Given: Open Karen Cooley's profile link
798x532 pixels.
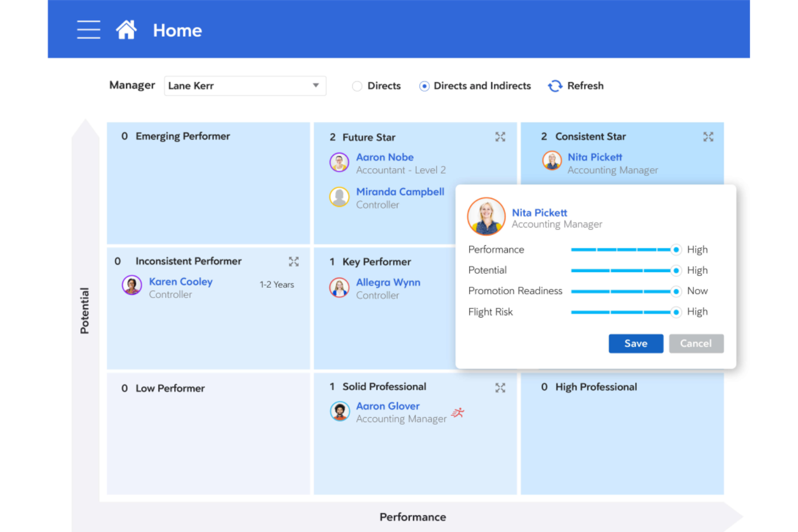Looking at the screenshot, I should pos(181,282).
